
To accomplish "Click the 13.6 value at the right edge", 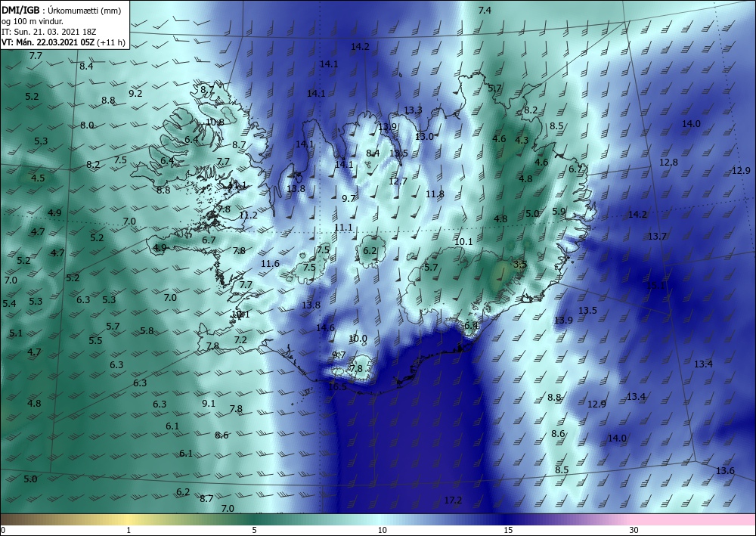I will (x=725, y=470).
